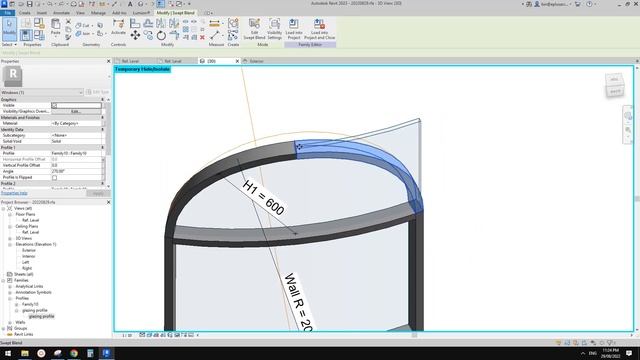The image size is (640, 360).
Task: Click the Offset tool icon
Action: point(148,23)
